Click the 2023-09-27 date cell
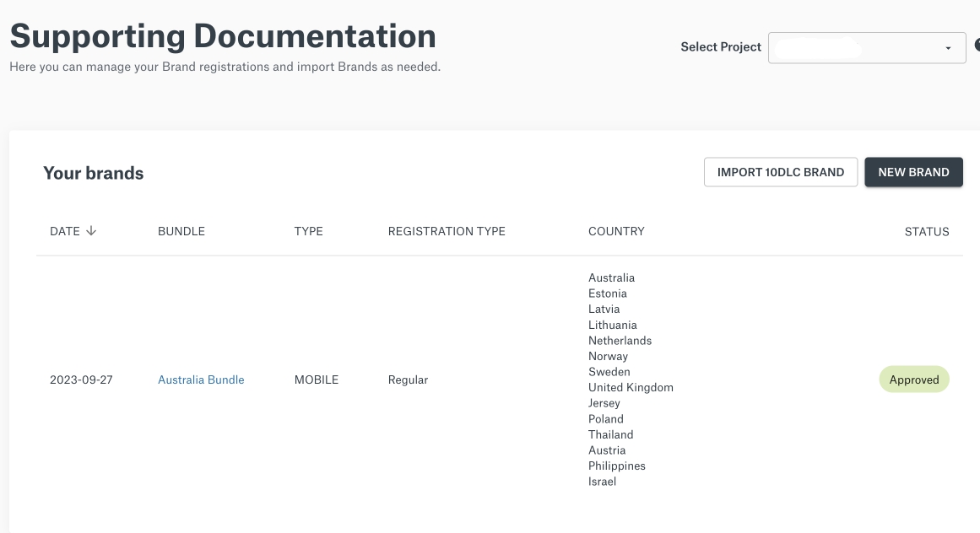The width and height of the screenshot is (980, 533). (81, 380)
